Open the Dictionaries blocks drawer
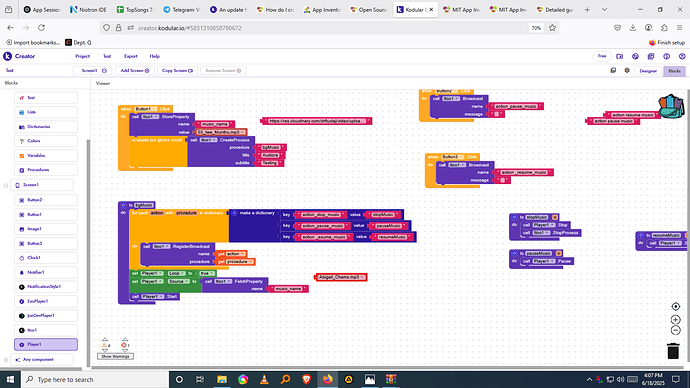This screenshot has width=690, height=388. coord(46,127)
